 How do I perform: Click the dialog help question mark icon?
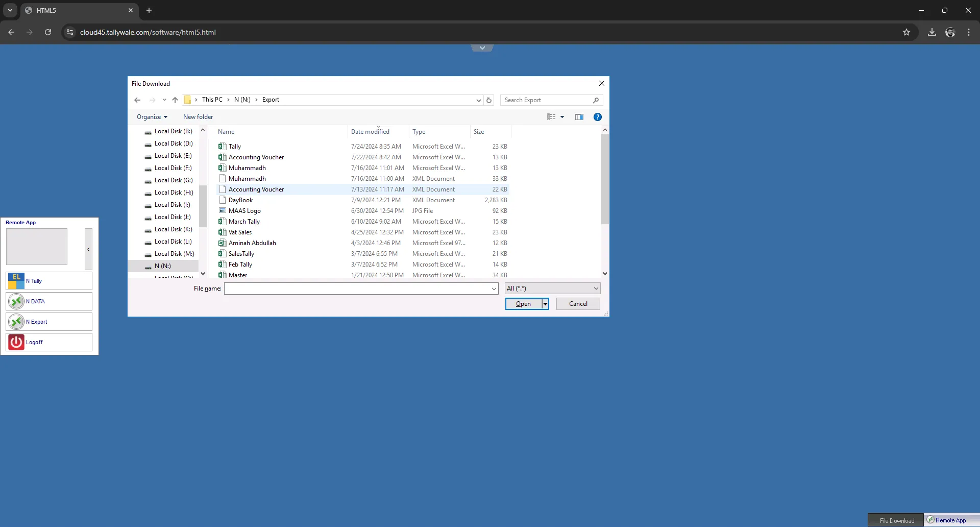coord(597,117)
